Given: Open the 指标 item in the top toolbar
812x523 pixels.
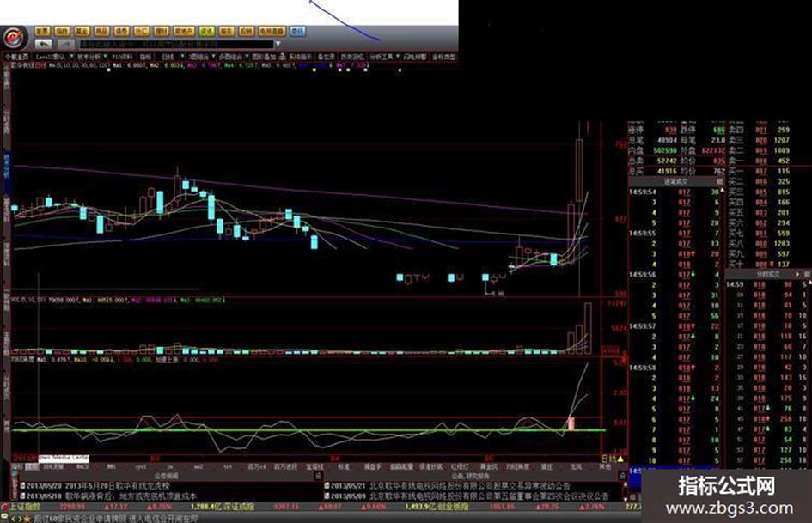Looking at the screenshot, I should point(145,57).
